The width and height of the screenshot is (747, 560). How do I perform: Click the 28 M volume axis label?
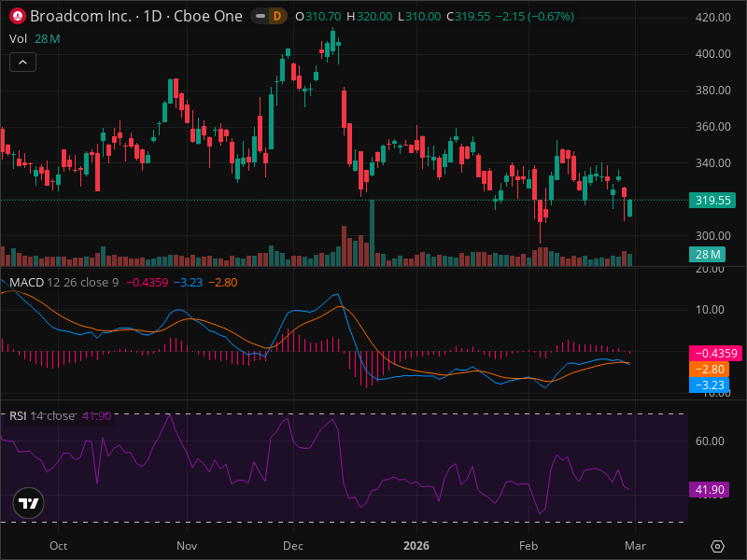(708, 255)
